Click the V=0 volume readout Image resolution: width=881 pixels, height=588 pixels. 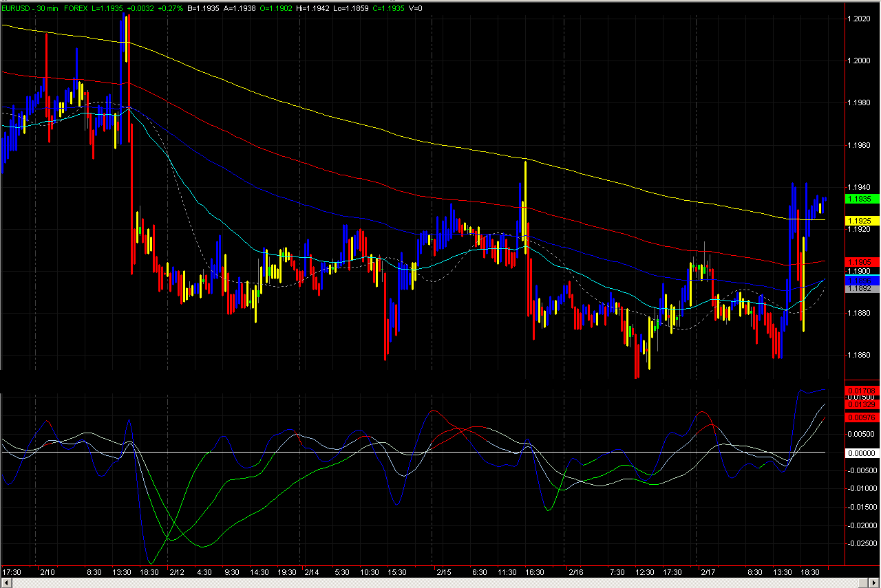416,8
